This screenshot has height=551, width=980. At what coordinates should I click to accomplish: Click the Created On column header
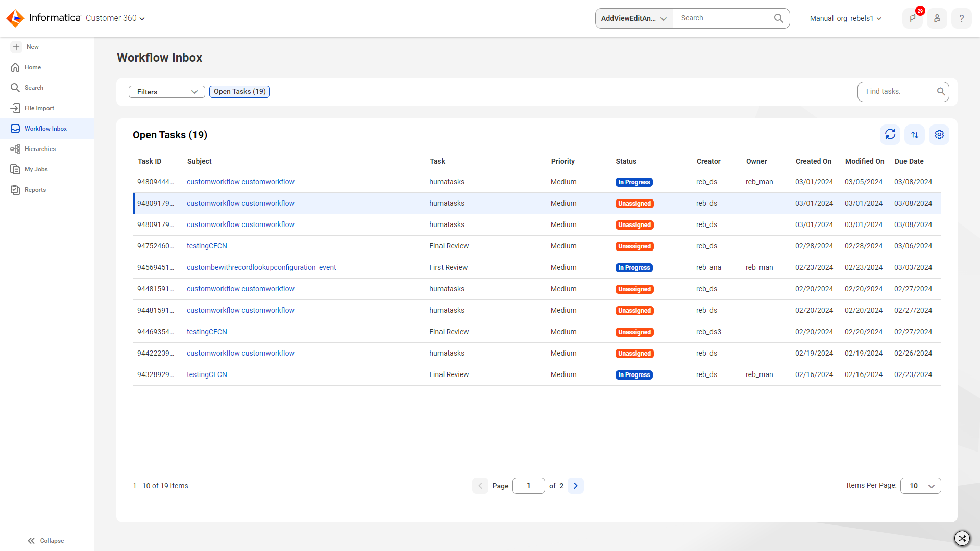[x=814, y=161]
